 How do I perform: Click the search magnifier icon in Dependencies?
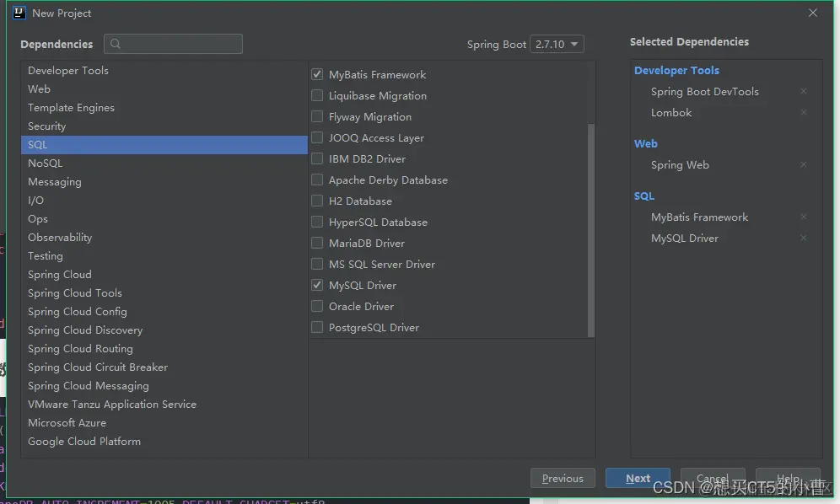(116, 44)
